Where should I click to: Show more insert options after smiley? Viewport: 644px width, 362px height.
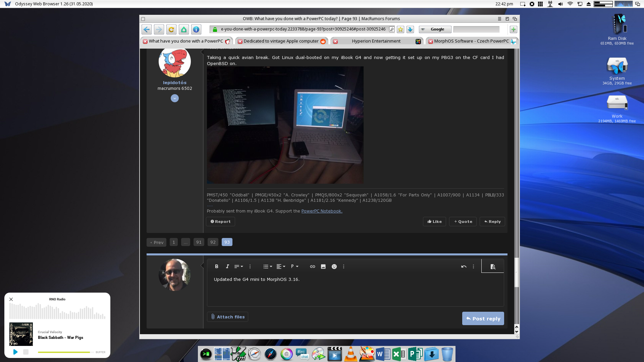(x=343, y=266)
